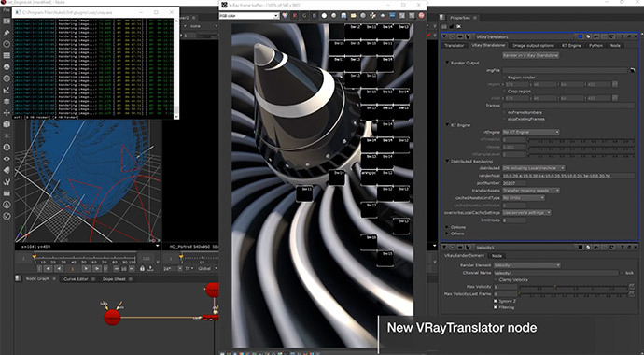Switch to the Translator tab
This screenshot has width=644, height=355.
[x=455, y=45]
